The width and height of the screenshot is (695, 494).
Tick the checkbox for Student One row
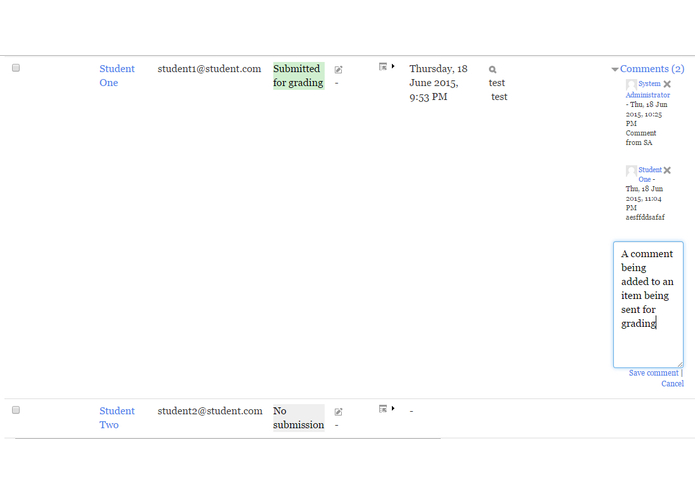[16, 68]
